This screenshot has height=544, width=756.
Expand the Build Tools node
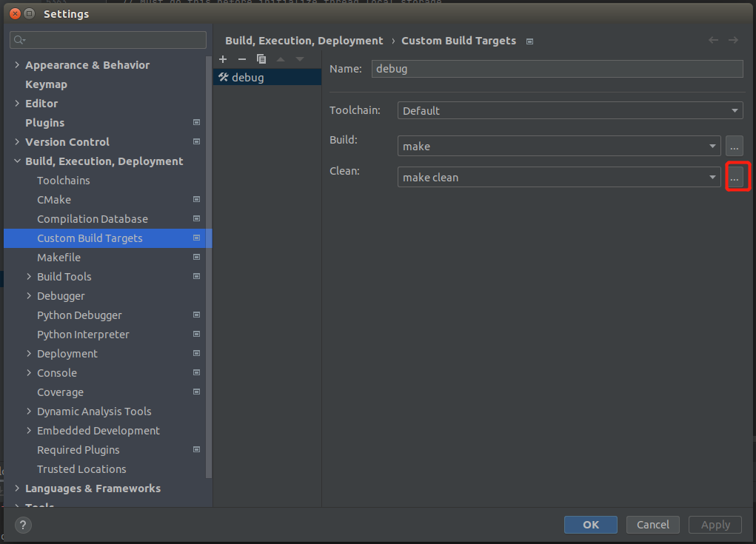point(29,277)
